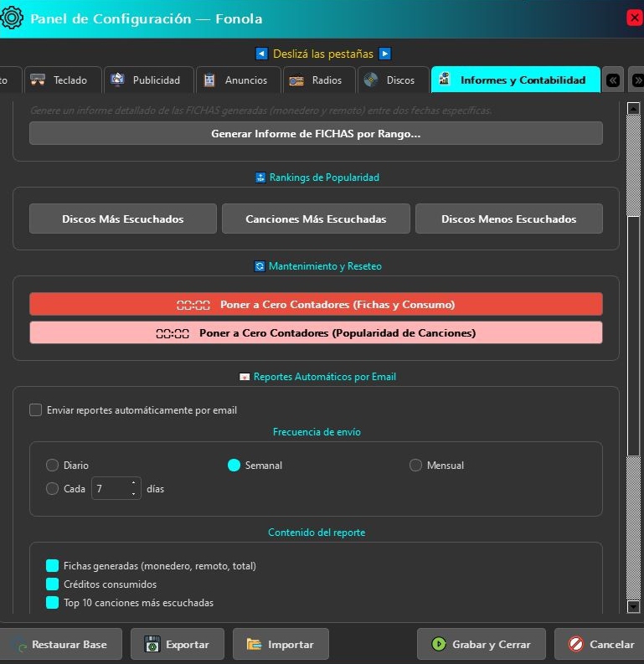Switch to the Discos tab
This screenshot has height=664, width=644.
(394, 80)
